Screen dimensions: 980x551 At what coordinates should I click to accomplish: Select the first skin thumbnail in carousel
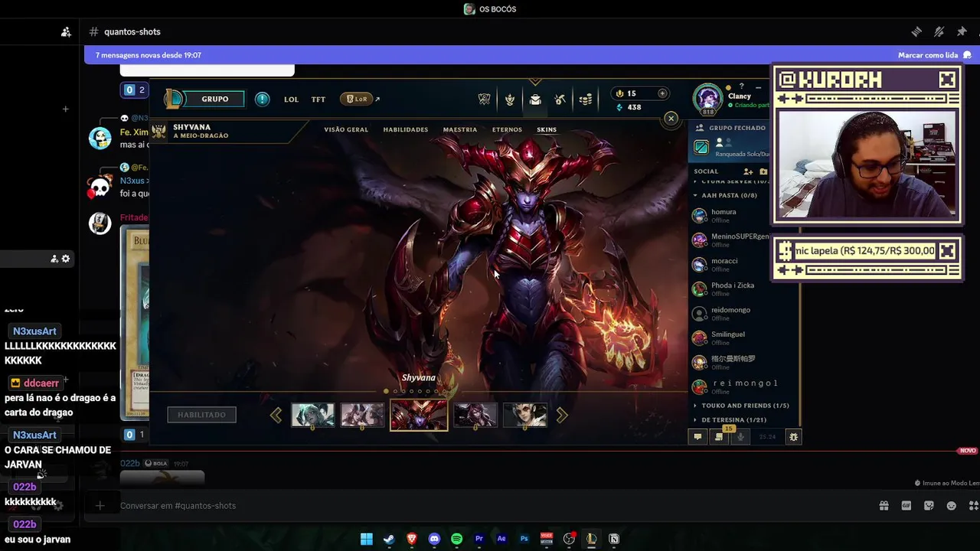coord(312,415)
